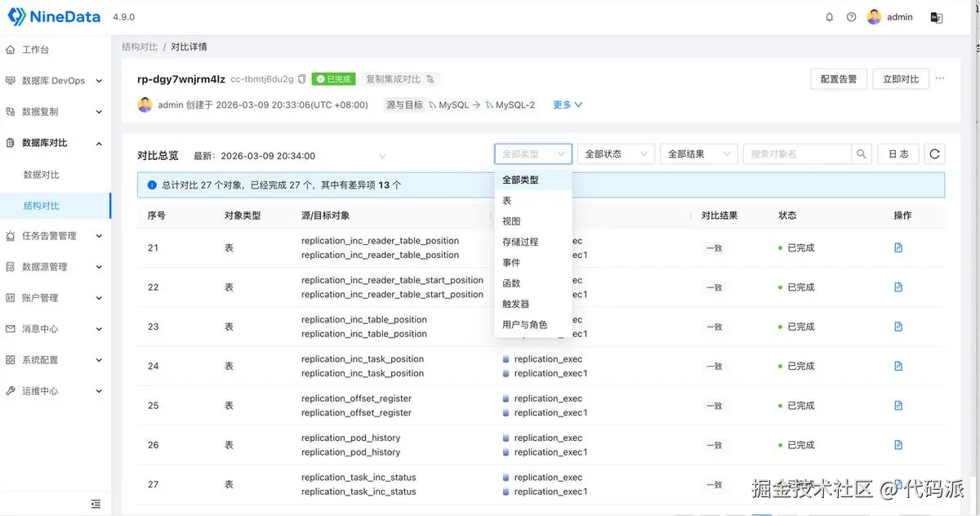Click the more options ellipsis icon
Image resolution: width=980 pixels, height=516 pixels.
tap(940, 79)
